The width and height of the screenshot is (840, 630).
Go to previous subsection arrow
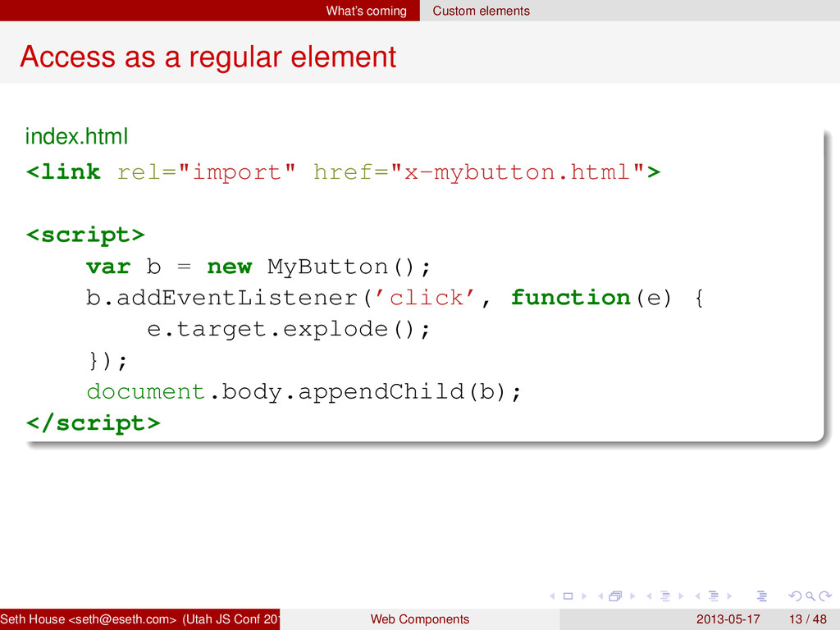tap(649, 596)
